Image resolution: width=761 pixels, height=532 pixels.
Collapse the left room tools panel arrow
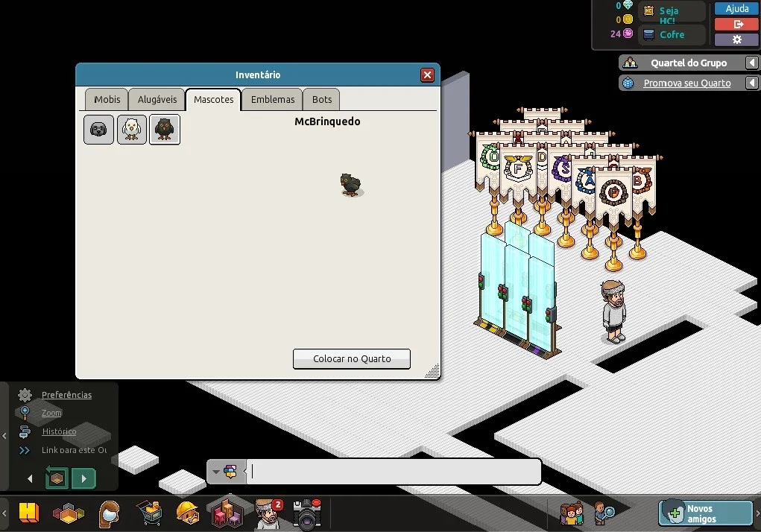coord(4,435)
